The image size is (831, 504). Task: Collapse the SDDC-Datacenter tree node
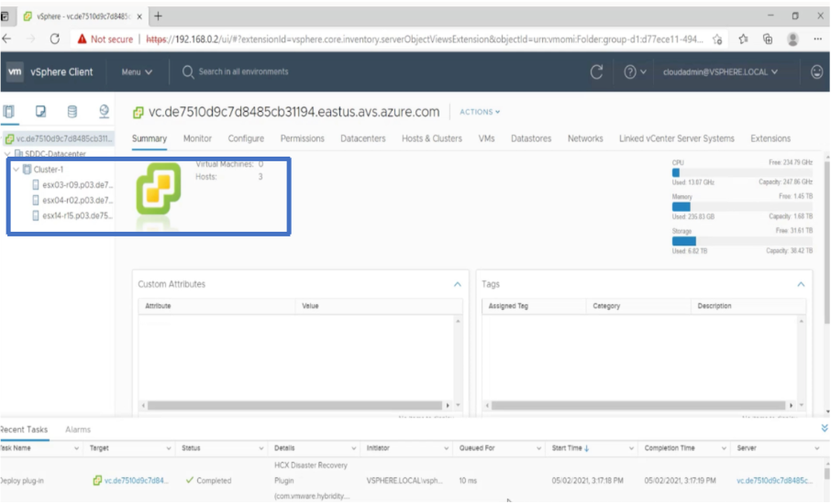(7, 154)
